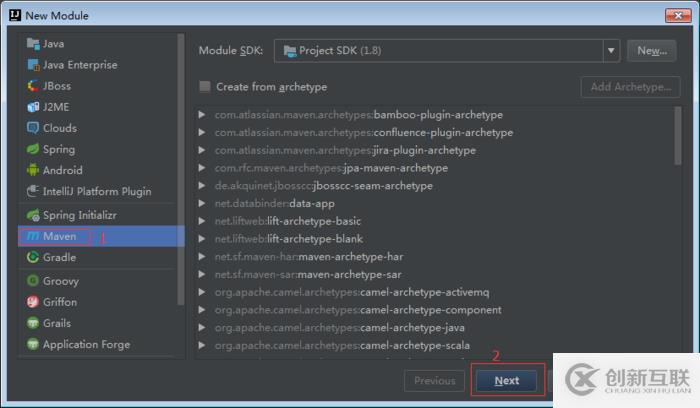Click the Project SDK folder icon
Viewport: 700px width, 408px height.
(x=290, y=51)
